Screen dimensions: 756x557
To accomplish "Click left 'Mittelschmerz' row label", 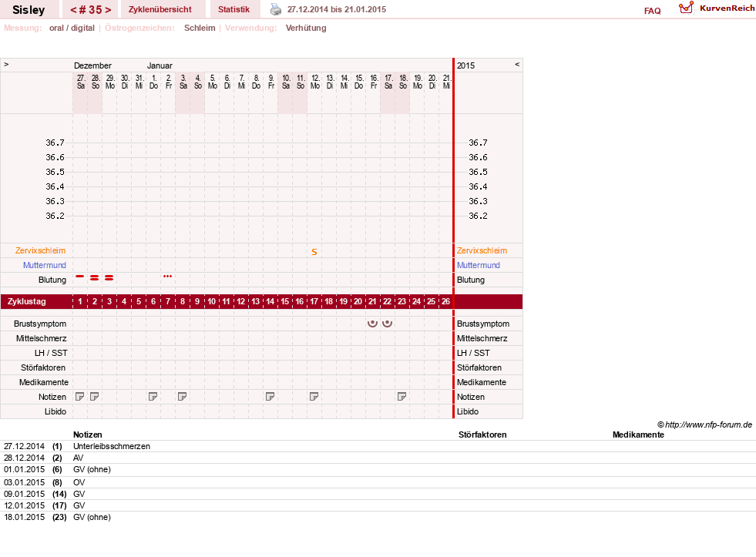I will [41, 338].
